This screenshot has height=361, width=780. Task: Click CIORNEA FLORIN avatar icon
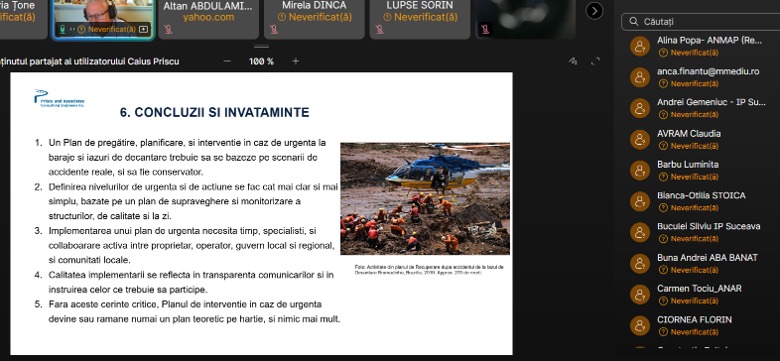tap(640, 325)
